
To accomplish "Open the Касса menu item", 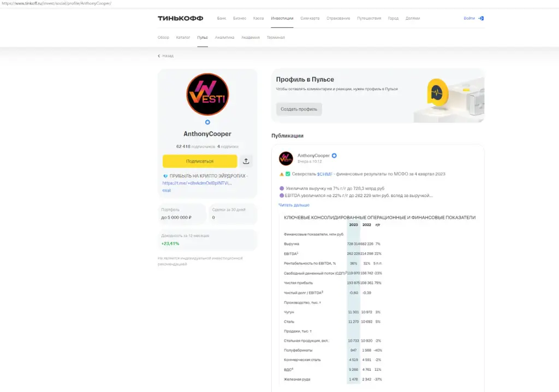I will [x=258, y=18].
